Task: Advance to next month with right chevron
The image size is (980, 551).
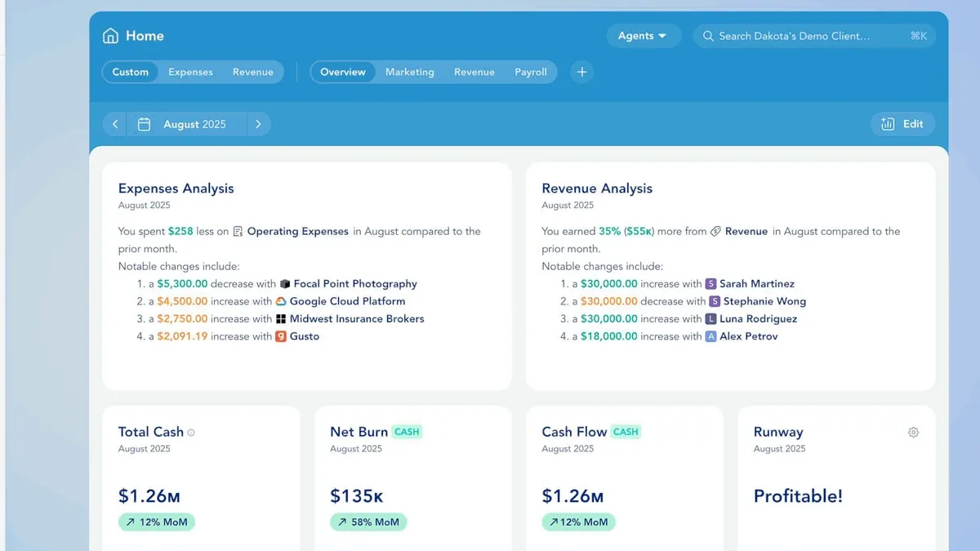Action: click(258, 124)
